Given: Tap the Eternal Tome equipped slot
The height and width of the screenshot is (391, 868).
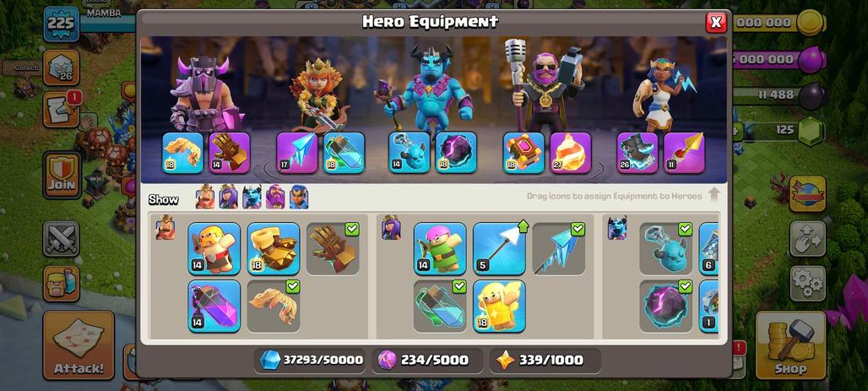Looking at the screenshot, I should [524, 152].
